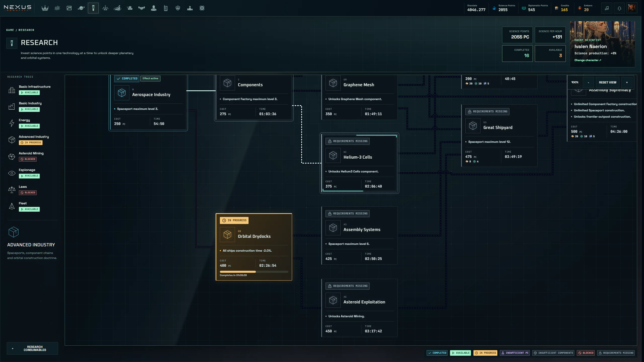
Task: Open the ringed planet icon in top navigation
Action: (81, 8)
